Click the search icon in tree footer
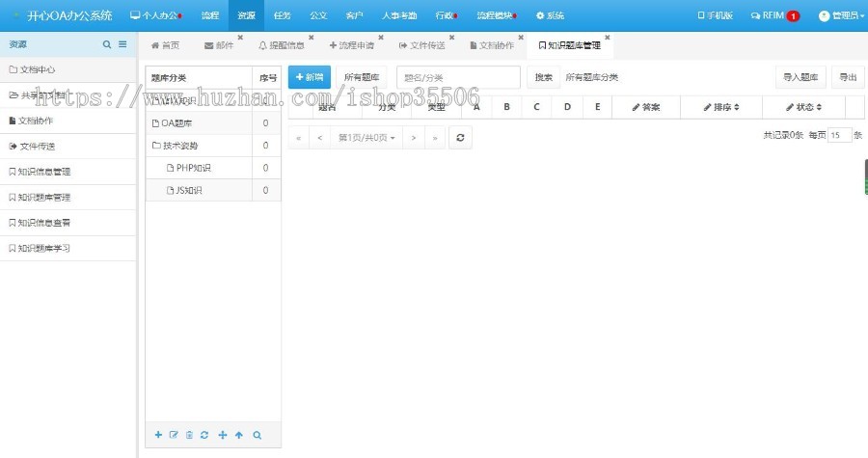Screen dimensions: 868x458 [x=257, y=435]
